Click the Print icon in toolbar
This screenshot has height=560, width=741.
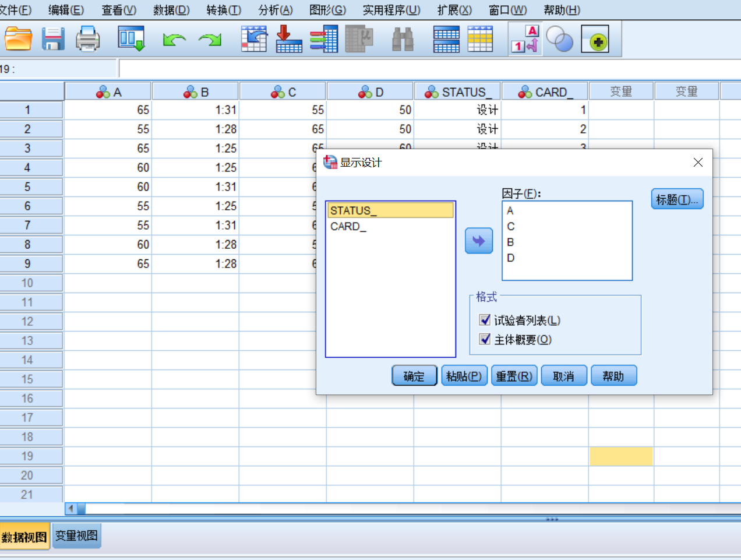point(88,39)
